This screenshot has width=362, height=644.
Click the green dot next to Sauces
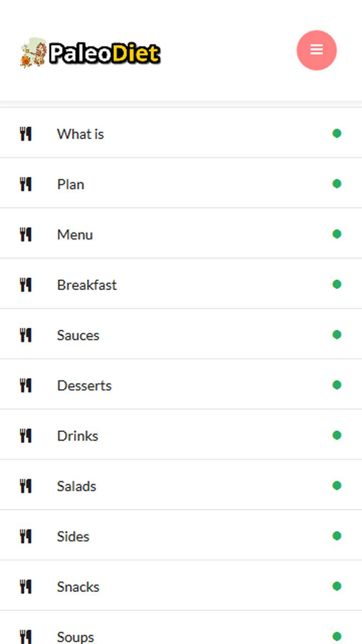pyautogui.click(x=337, y=335)
